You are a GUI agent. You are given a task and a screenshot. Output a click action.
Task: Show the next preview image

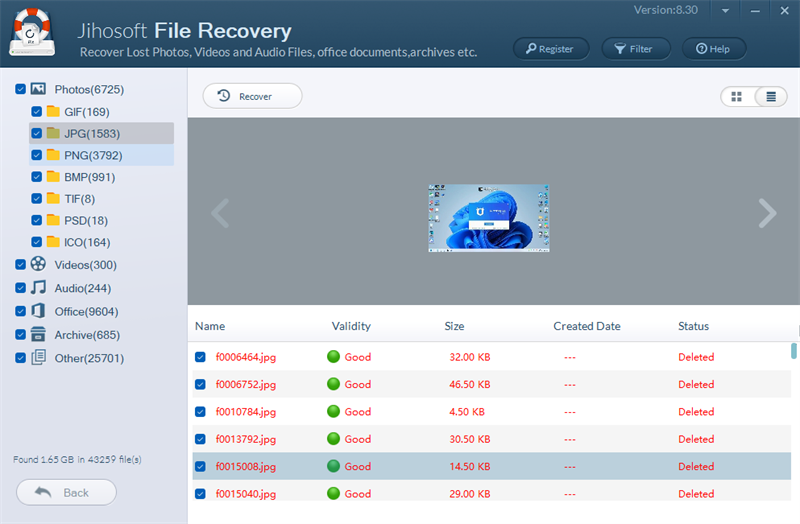pyautogui.click(x=767, y=213)
